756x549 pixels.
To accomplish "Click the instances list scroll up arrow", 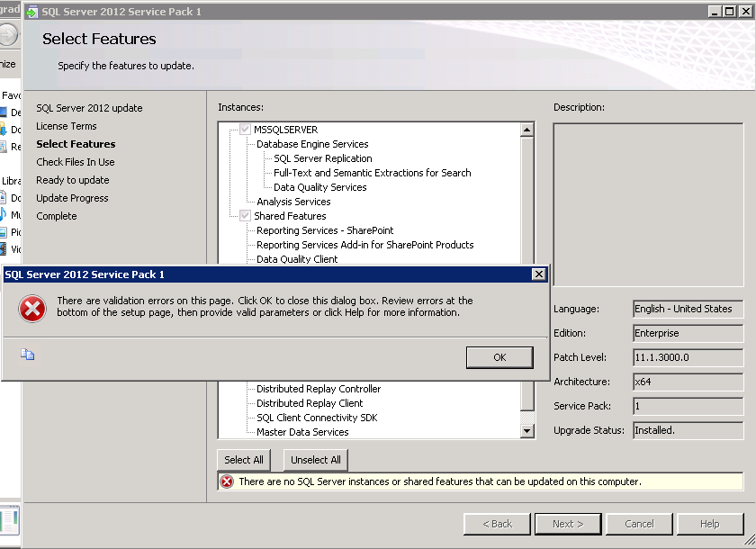I will (x=527, y=130).
